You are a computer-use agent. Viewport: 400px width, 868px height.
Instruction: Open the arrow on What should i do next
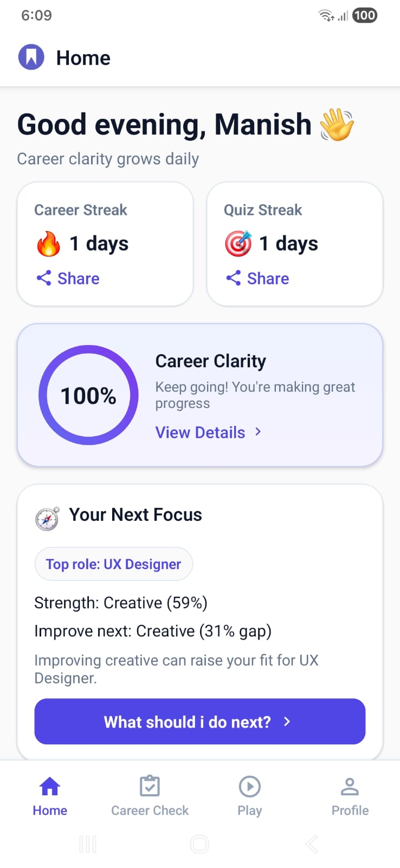[x=287, y=722]
